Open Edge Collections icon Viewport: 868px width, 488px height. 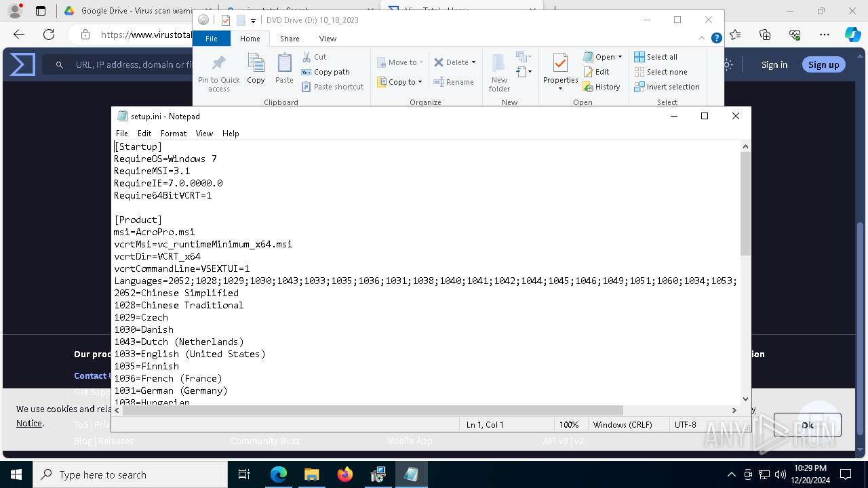pyautogui.click(x=765, y=35)
